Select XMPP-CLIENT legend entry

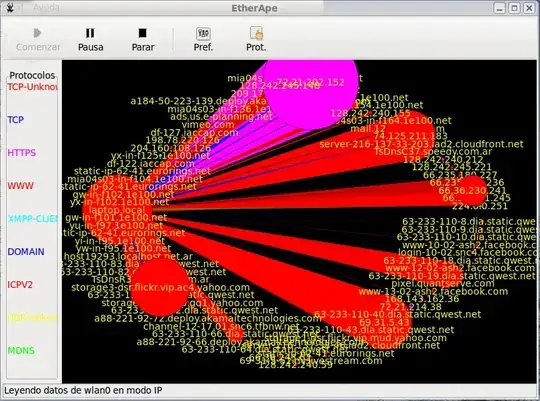click(32, 218)
